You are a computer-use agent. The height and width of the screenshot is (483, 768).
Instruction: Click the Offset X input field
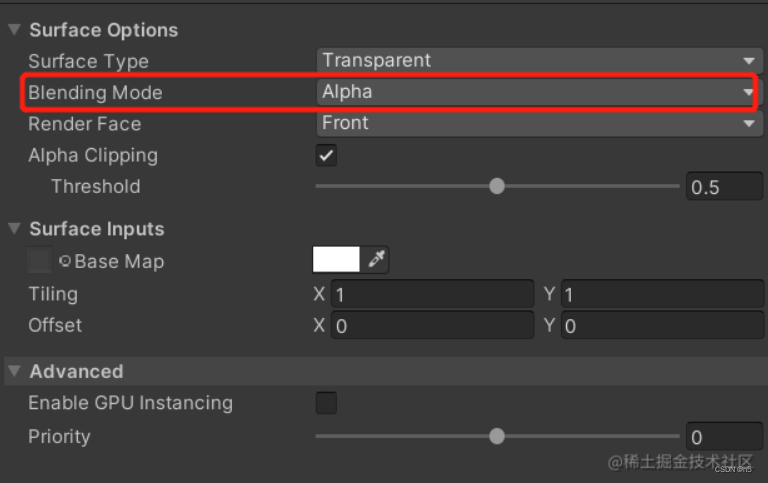pyautogui.click(x=432, y=325)
